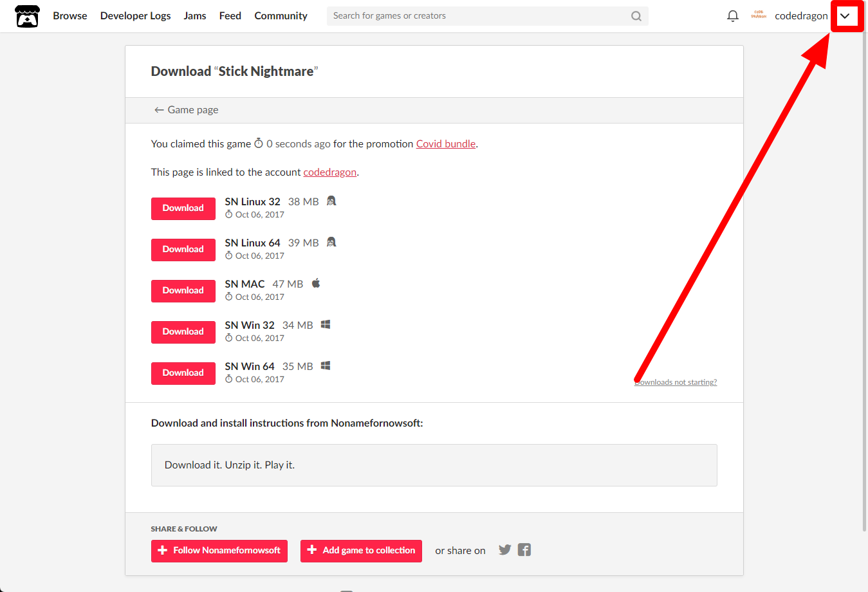Follow Nonamefornowsoft button

coord(219,551)
